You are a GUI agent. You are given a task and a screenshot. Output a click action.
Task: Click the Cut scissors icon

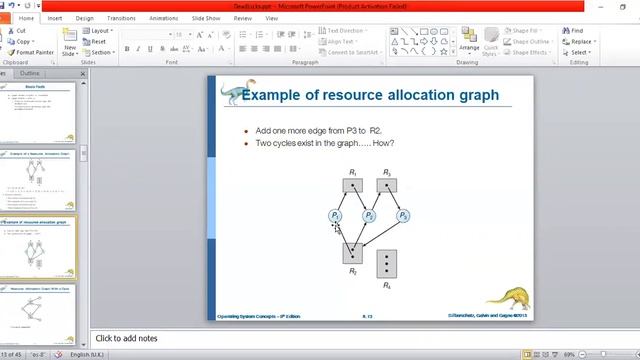[11, 31]
